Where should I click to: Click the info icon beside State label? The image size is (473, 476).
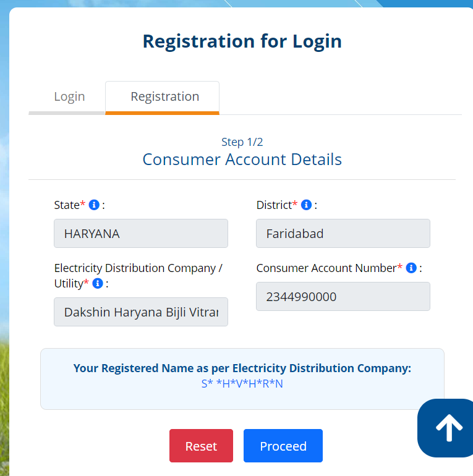point(94,205)
